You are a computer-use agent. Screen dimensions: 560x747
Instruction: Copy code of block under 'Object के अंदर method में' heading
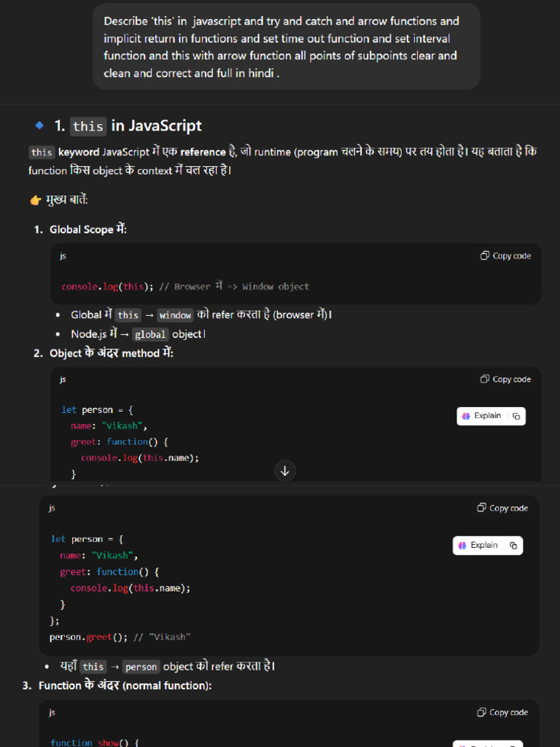point(505,379)
